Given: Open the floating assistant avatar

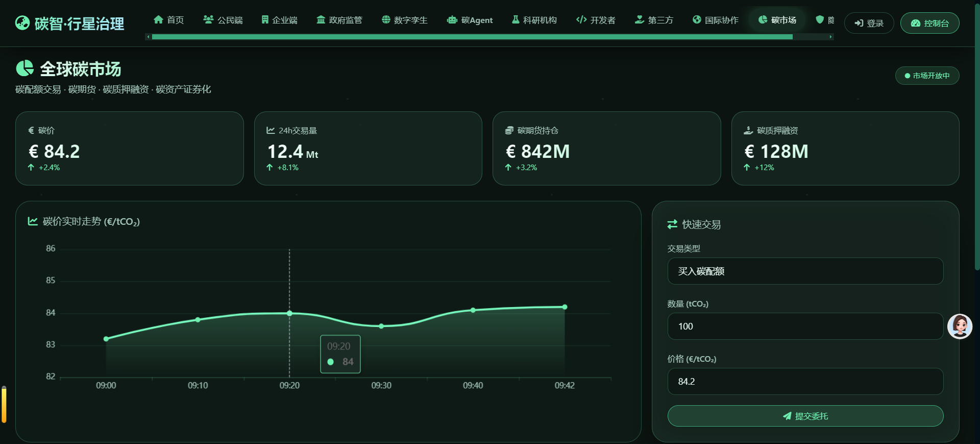Looking at the screenshot, I should (960, 326).
